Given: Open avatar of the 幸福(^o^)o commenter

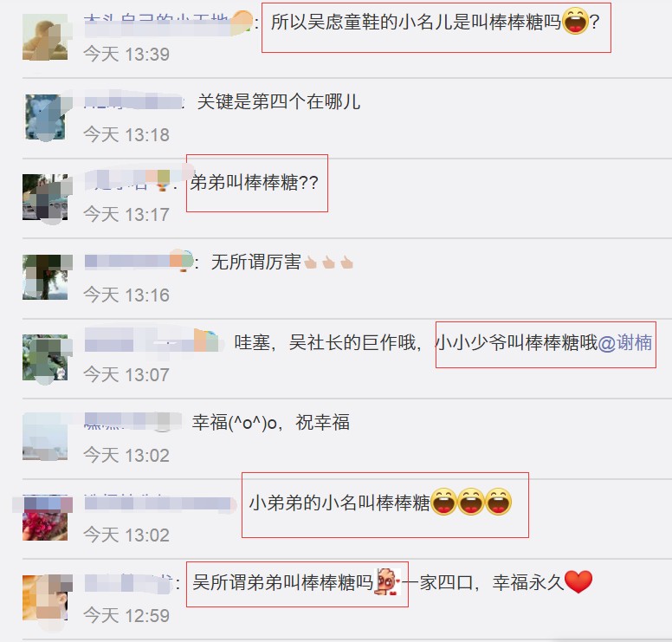Looking at the screenshot, I should pos(45,437).
